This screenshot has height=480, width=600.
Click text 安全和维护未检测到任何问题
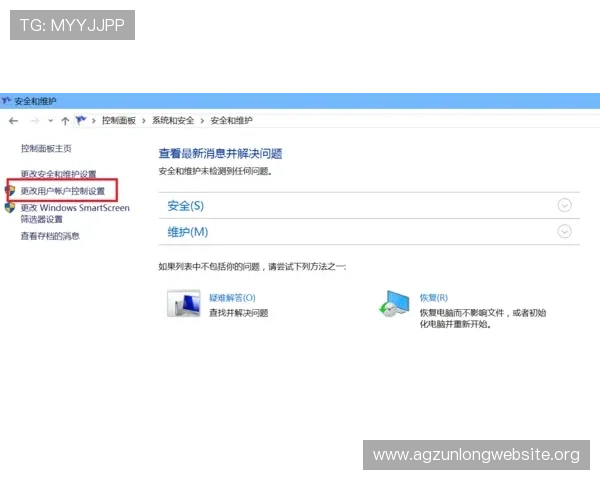point(215,171)
